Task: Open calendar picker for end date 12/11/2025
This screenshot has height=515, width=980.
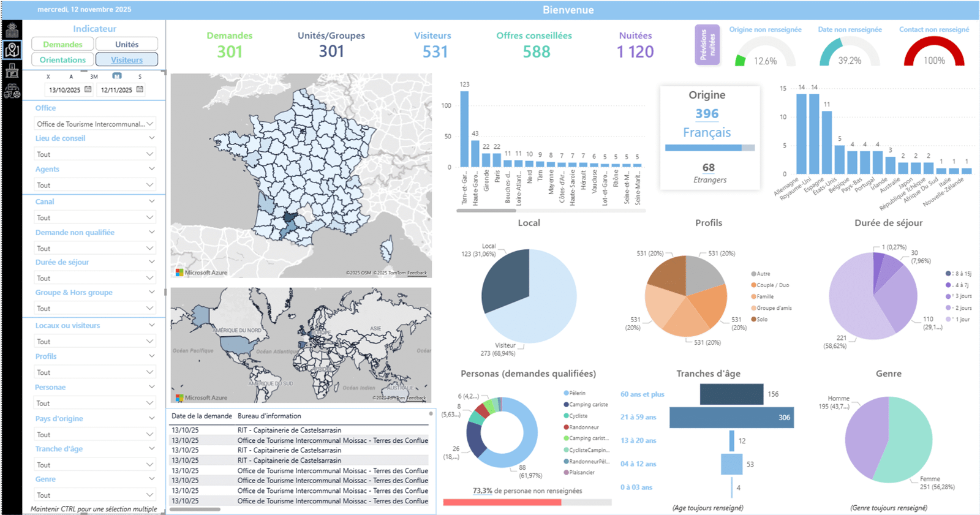Action: (140, 89)
